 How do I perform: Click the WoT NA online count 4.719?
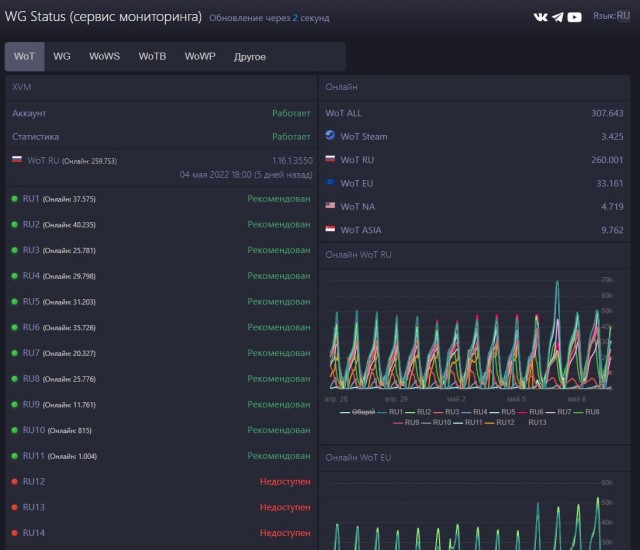coord(612,206)
